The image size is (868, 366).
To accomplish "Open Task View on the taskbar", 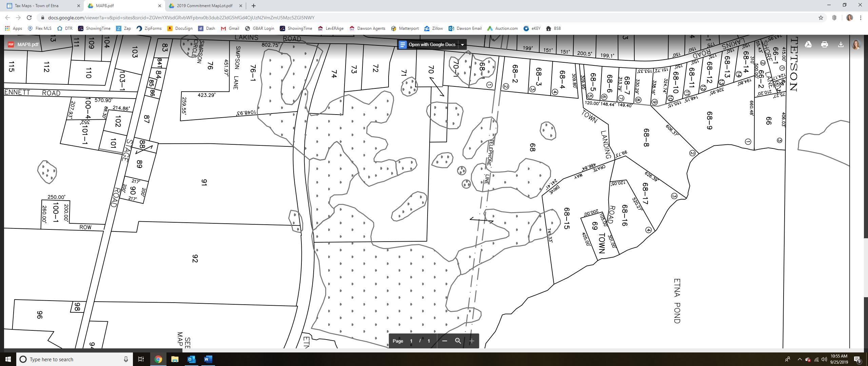I will pyautogui.click(x=141, y=359).
